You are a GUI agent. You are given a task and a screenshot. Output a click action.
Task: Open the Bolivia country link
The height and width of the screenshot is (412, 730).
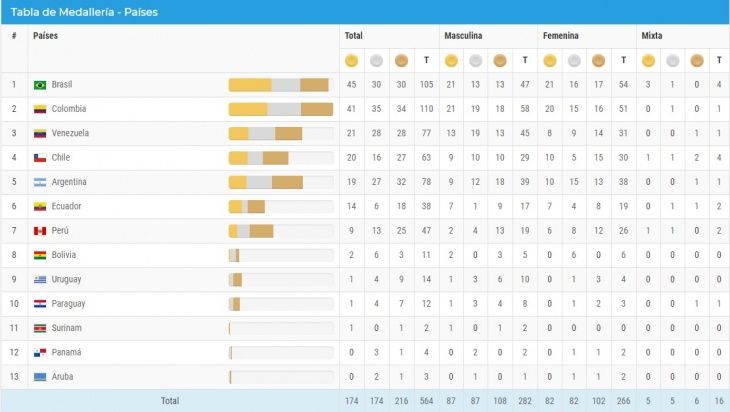point(64,255)
